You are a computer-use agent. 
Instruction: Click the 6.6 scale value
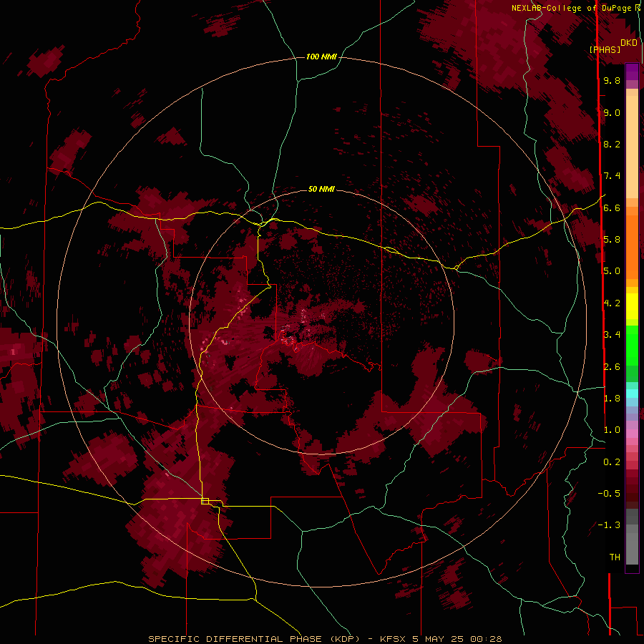(612, 208)
